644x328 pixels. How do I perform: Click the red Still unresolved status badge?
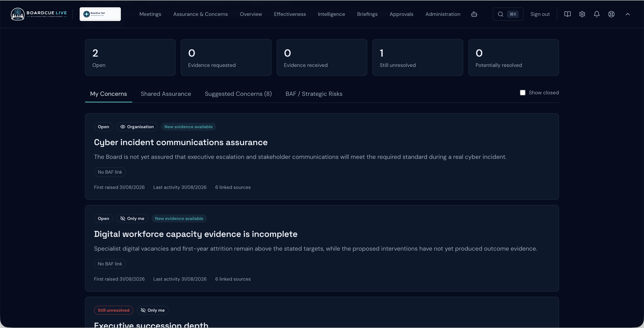coord(114,310)
